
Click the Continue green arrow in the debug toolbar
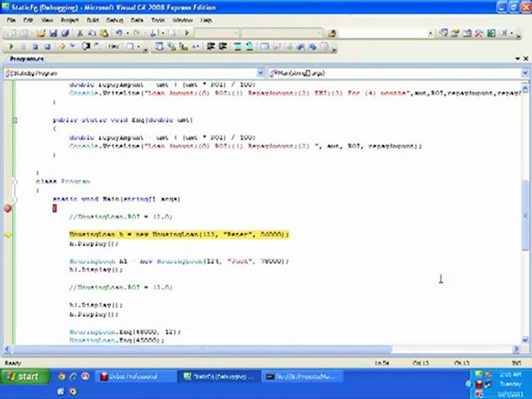click(x=11, y=47)
